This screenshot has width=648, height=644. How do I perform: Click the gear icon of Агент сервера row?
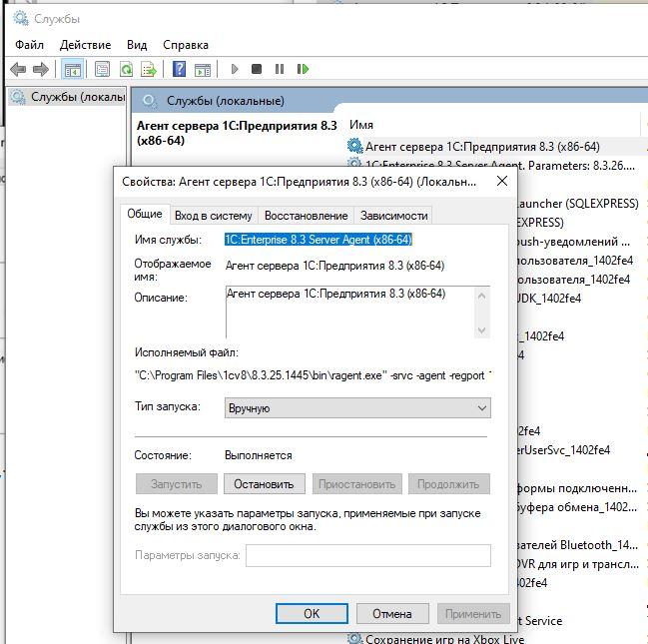354,146
